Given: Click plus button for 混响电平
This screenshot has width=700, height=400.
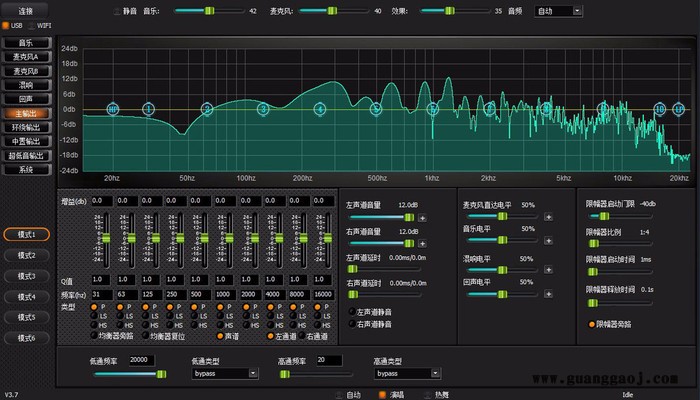Looking at the screenshot, I should [549, 270].
